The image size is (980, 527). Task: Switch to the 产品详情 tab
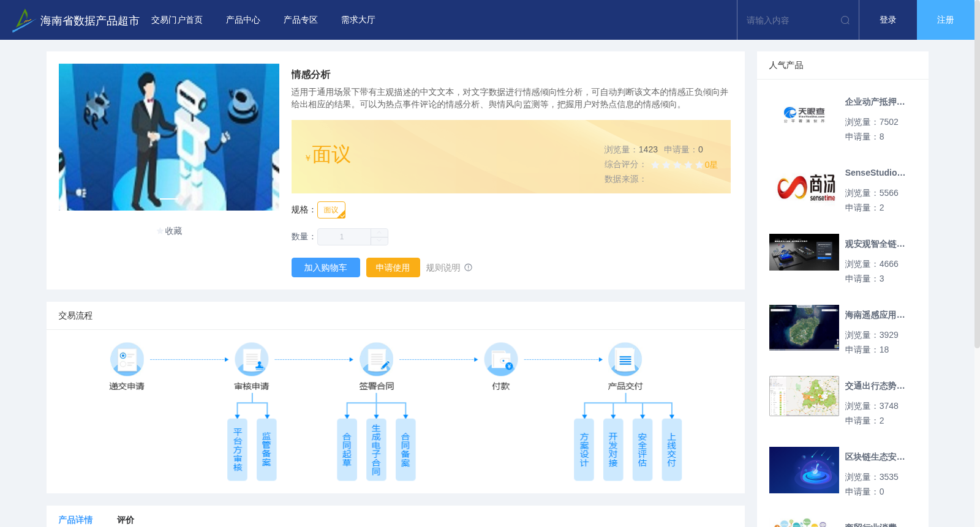(75, 520)
